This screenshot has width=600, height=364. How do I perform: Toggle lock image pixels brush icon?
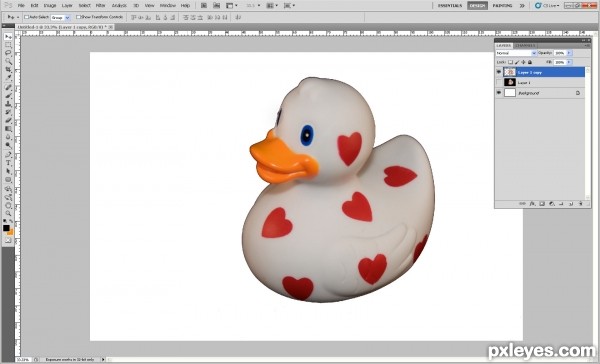pyautogui.click(x=517, y=62)
